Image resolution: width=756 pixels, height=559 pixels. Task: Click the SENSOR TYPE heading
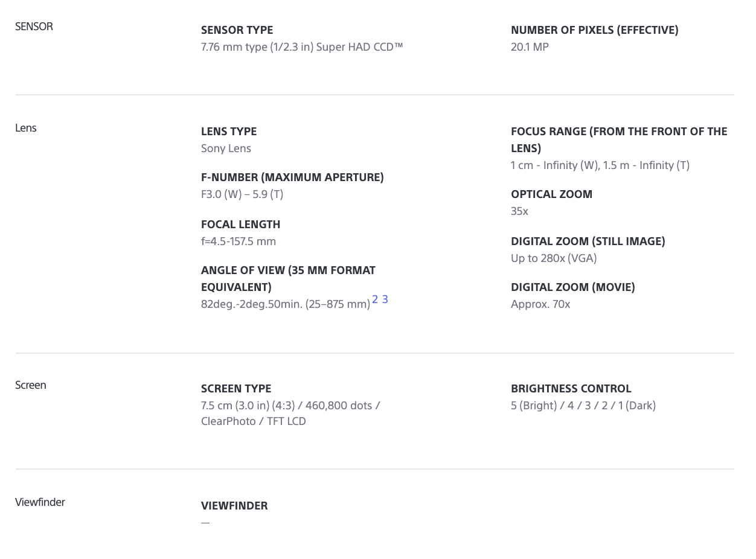237,30
